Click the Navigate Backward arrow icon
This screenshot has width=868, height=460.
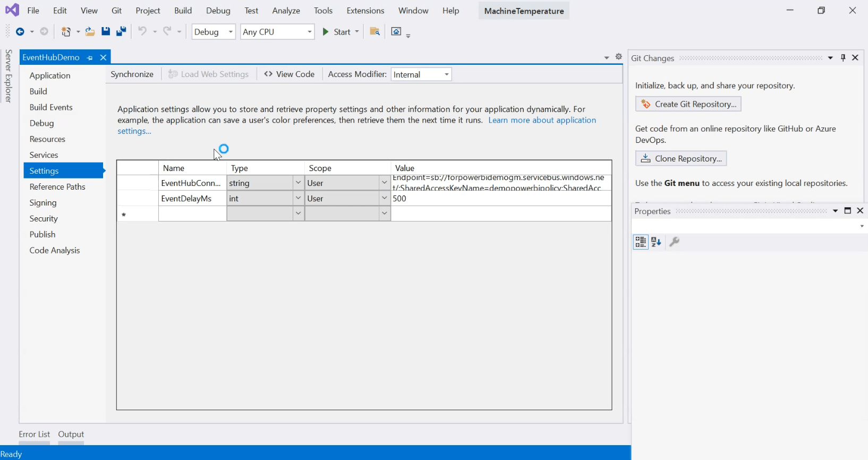20,32
